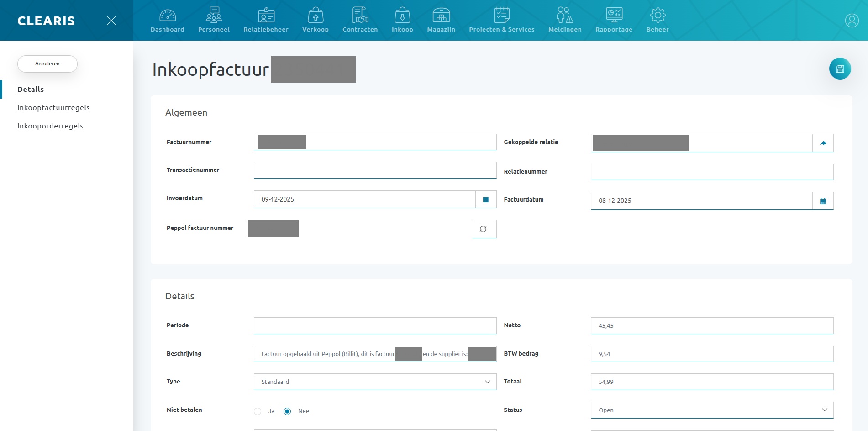Screen dimensions: 868x431
Task: Click the Annuleren button
Action: tap(47, 64)
